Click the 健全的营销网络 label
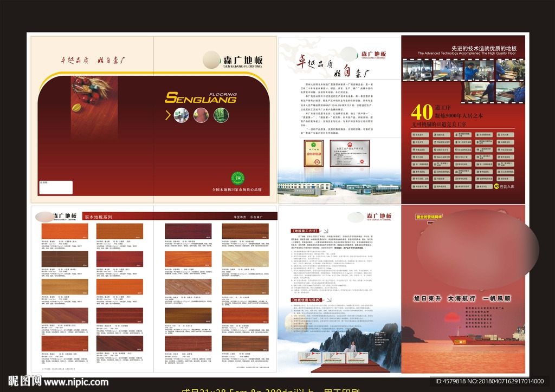Screen dimensions: 555x392 (429, 217)
